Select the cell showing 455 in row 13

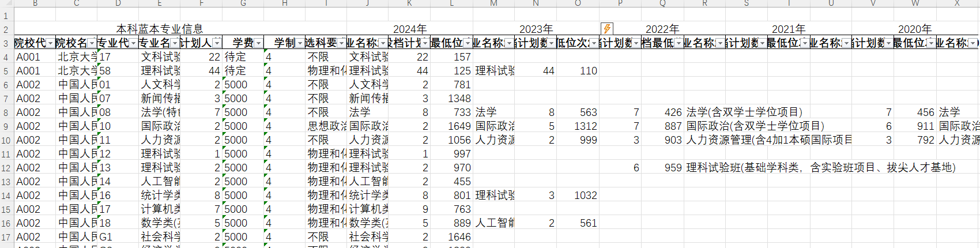[x=451, y=182]
